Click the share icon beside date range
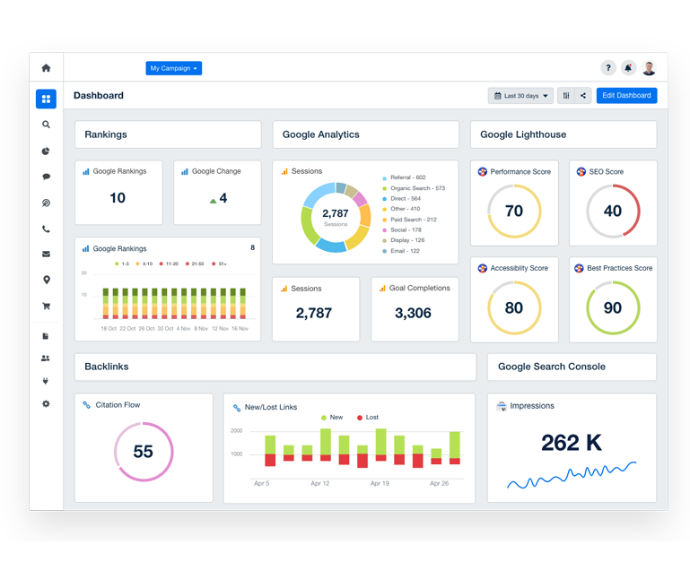 [x=583, y=96]
